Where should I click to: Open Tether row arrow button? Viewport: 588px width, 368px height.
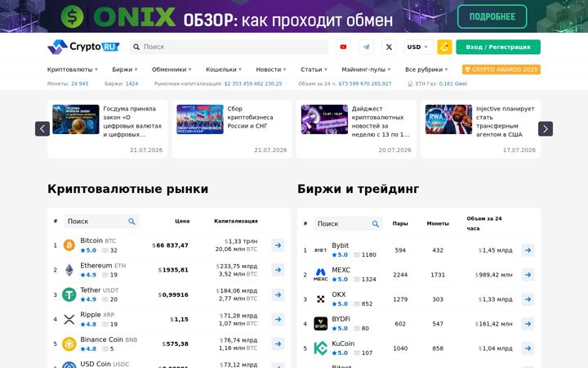[x=278, y=294]
